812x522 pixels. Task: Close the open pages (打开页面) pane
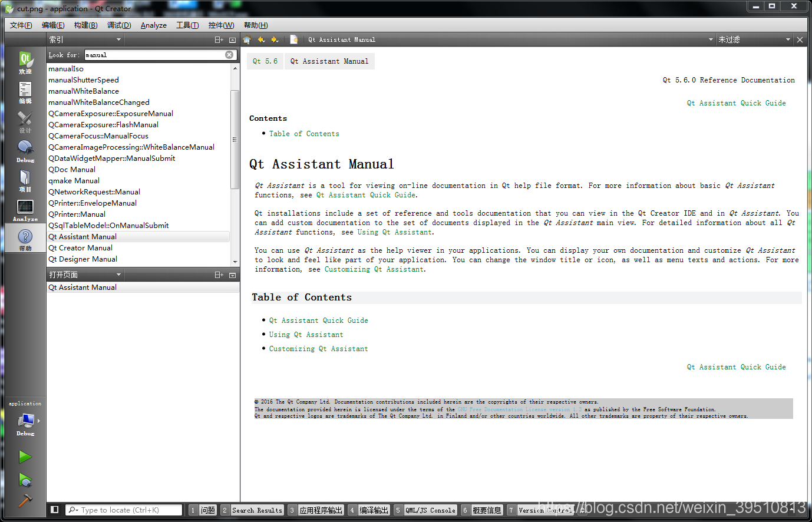[232, 275]
